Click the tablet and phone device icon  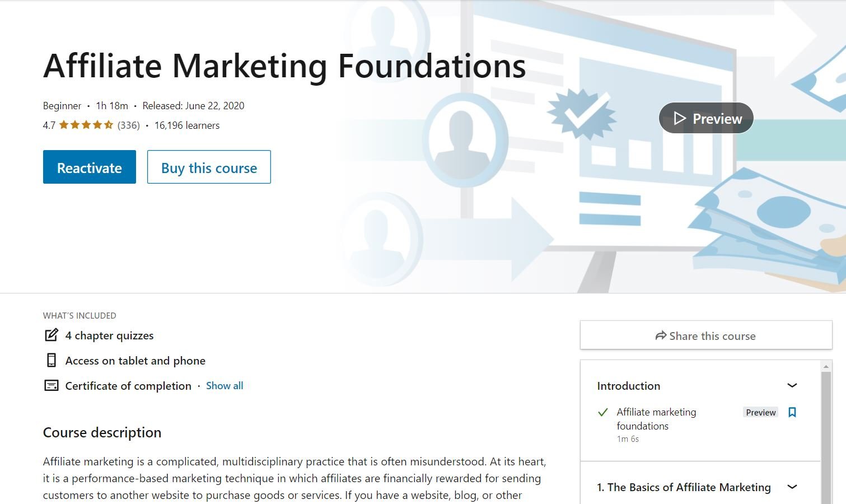point(52,361)
